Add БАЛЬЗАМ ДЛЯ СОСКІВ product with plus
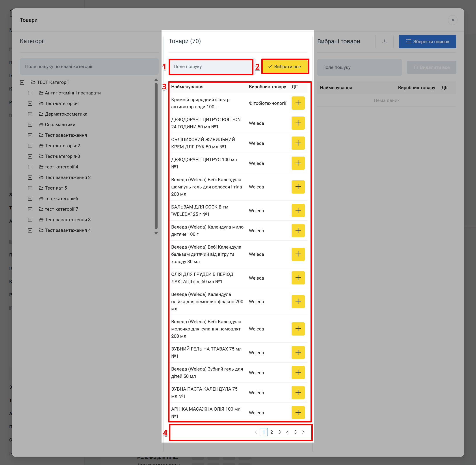 click(298, 210)
